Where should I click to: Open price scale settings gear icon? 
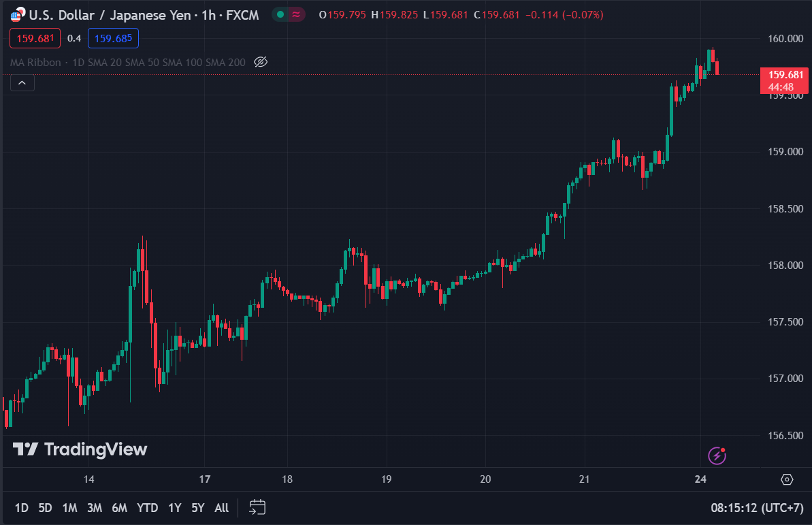[x=787, y=479]
